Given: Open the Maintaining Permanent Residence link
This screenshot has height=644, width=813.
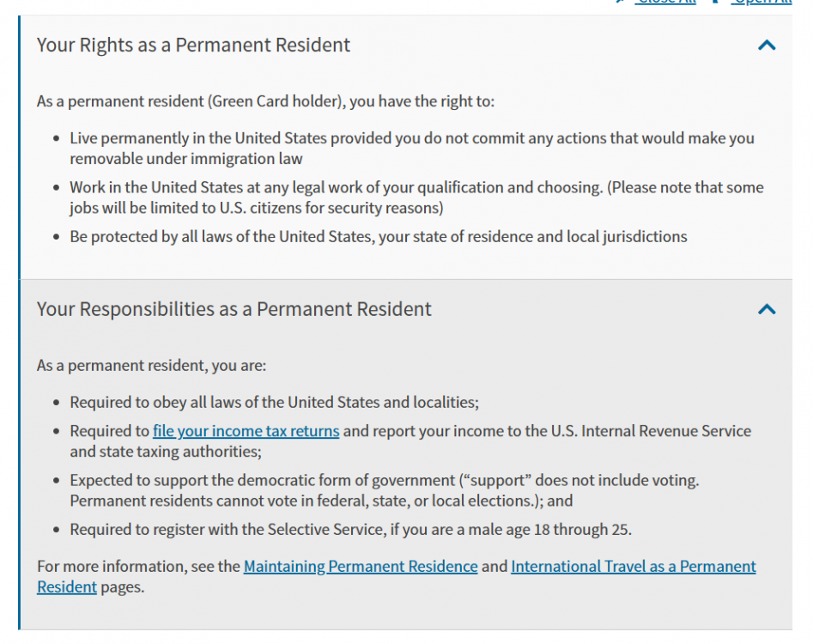Looking at the screenshot, I should (361, 567).
